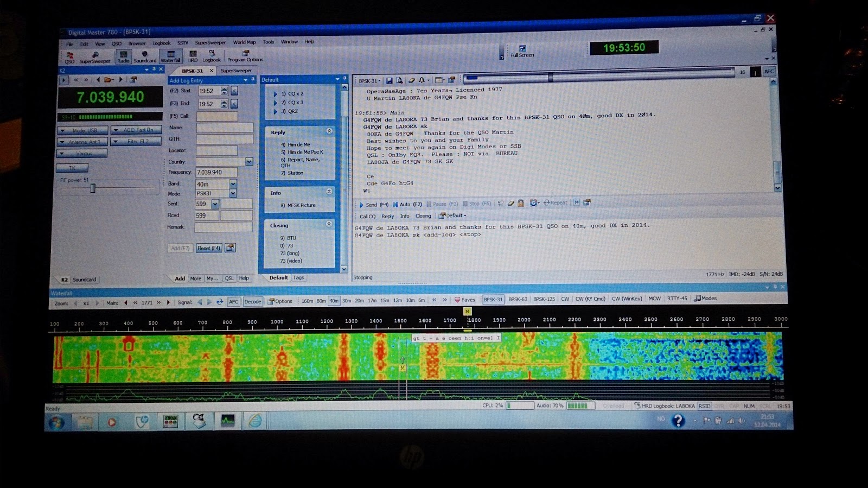868x488 pixels.
Task: Click the Full Screen icon
Action: coord(522,52)
